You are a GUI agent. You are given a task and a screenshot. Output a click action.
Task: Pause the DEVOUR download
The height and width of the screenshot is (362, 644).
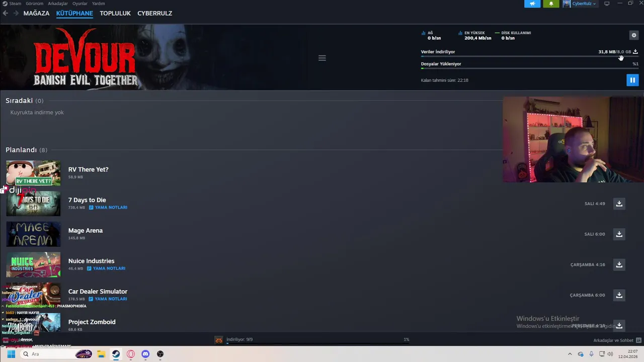(632, 80)
